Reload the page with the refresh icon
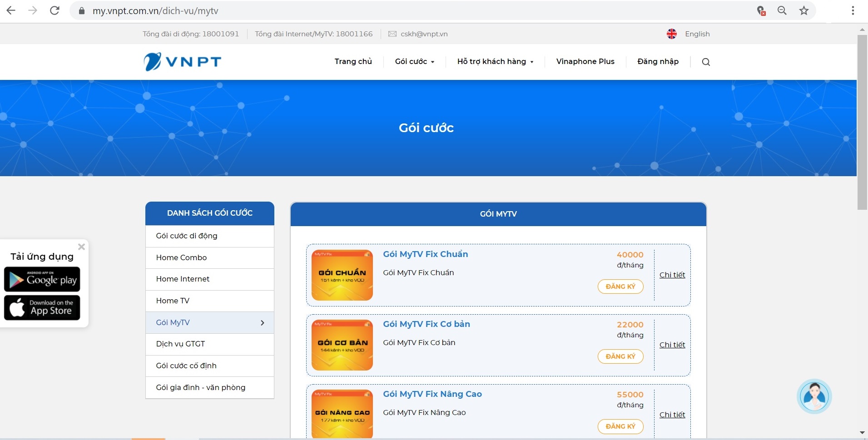 (55, 10)
